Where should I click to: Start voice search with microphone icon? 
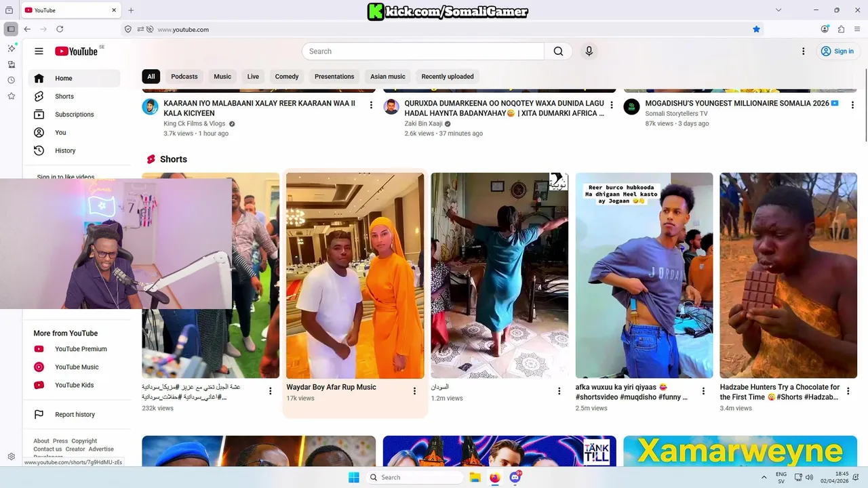click(x=589, y=52)
